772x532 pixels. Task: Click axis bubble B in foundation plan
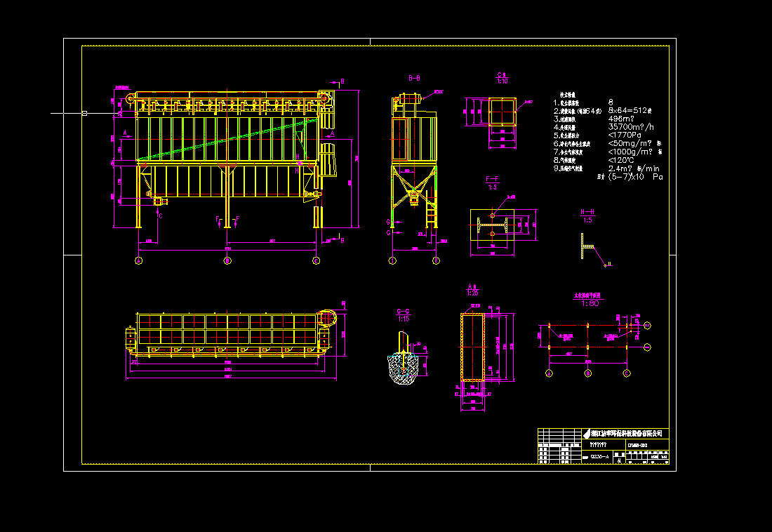coord(588,373)
